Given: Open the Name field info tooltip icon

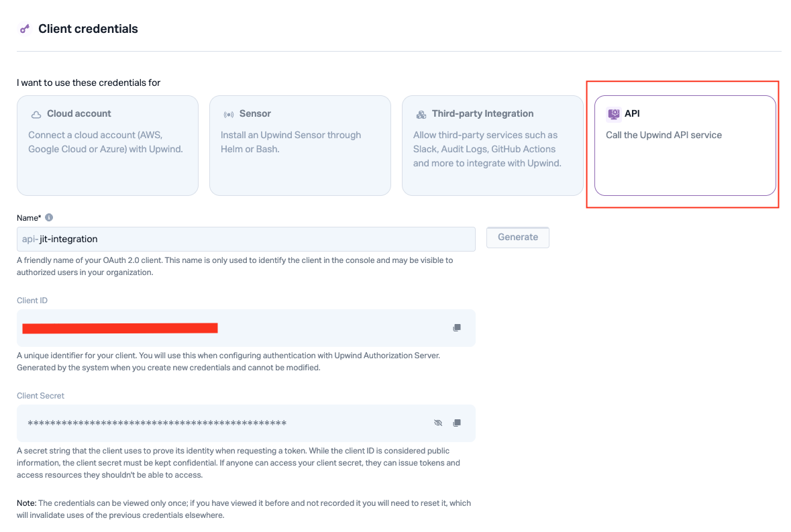Looking at the screenshot, I should pos(49,217).
